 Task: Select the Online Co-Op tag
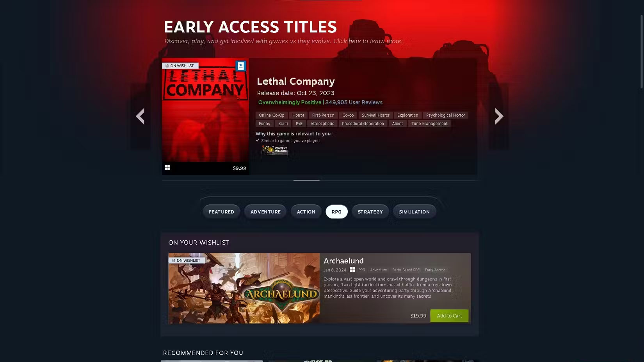pos(272,115)
